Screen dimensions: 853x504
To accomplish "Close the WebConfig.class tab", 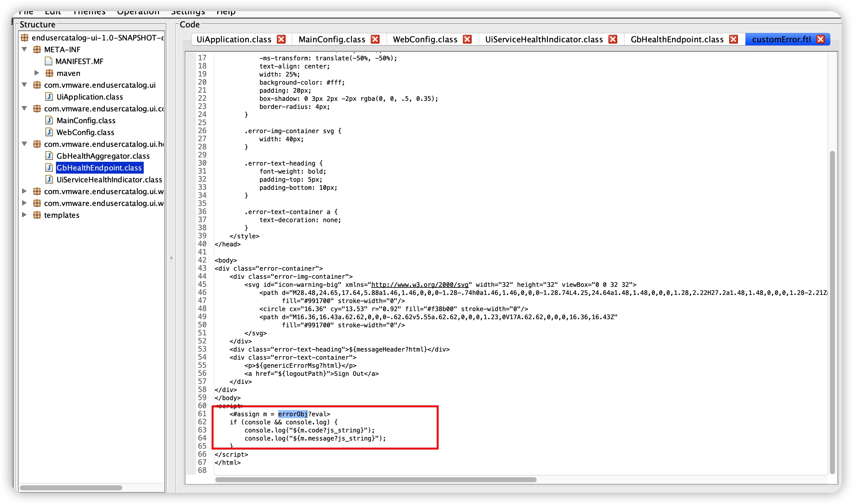I will tap(467, 40).
